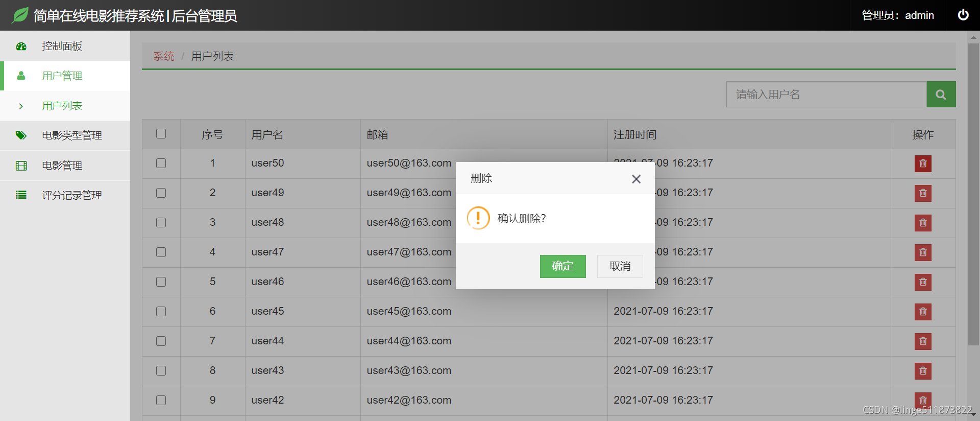Click the 确认删除? dialog message
This screenshot has height=421, width=980.
pyautogui.click(x=522, y=218)
